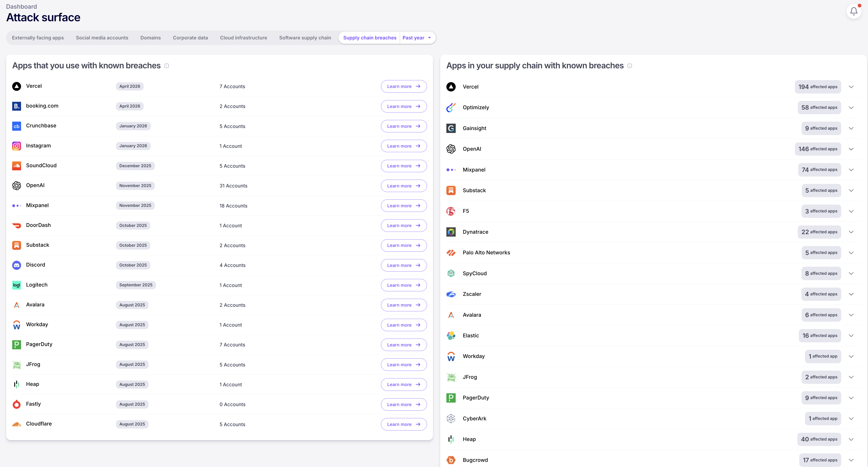Viewport: 868px width, 467px height.
Task: Click the Bugcrowd logo icon
Action: pyautogui.click(x=451, y=460)
